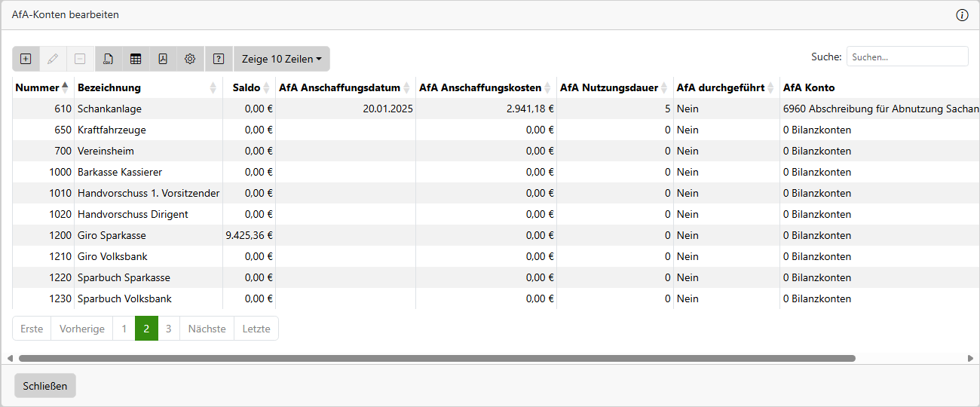Viewport: 980px width, 407px height.
Task: Click the Excel table export icon
Action: [136, 59]
